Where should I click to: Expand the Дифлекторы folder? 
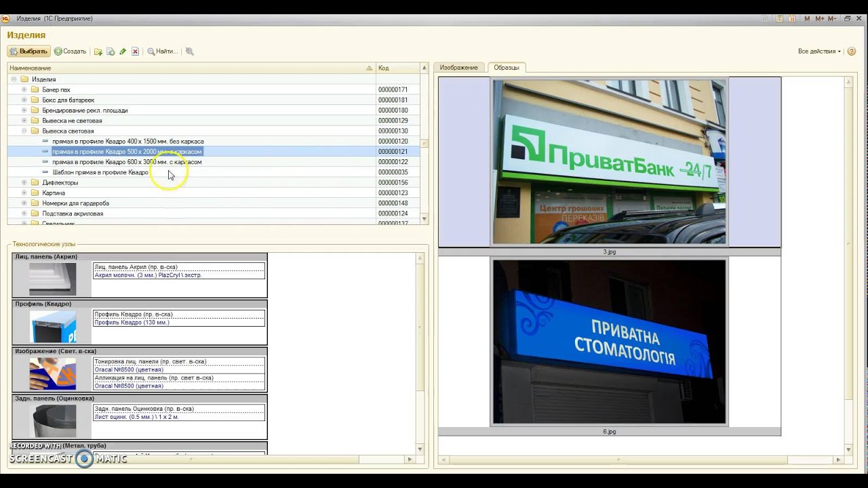[24, 182]
